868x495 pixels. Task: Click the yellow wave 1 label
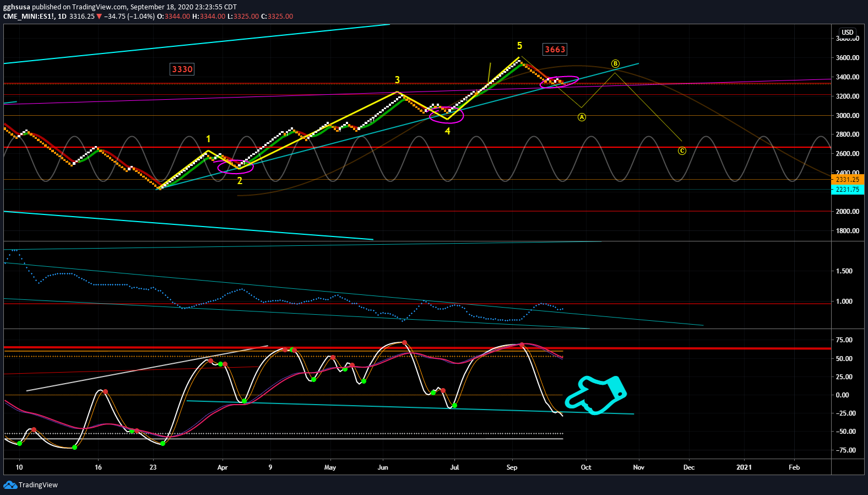(x=208, y=139)
